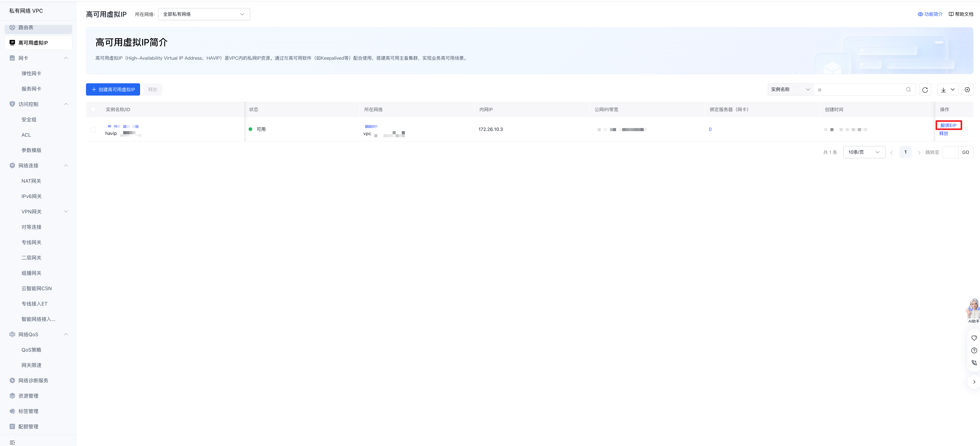Click the GO pagination button
Viewport: 980px width, 446px height.
tap(966, 152)
